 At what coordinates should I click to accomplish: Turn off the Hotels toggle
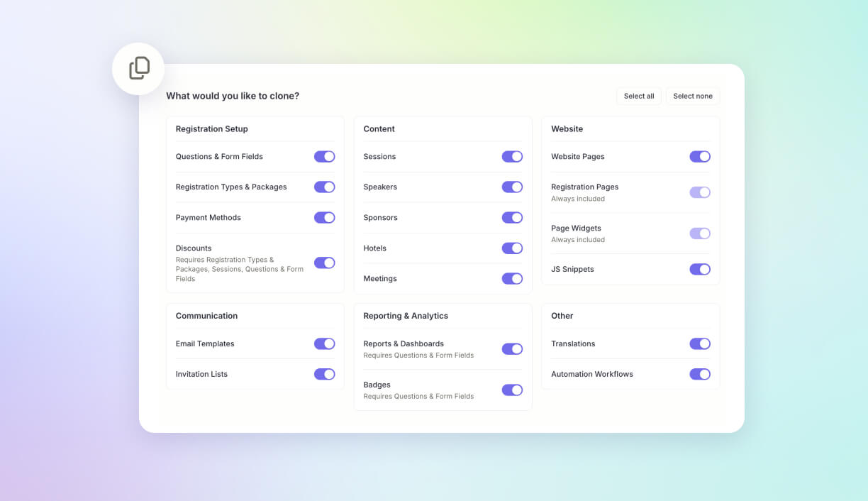click(512, 248)
